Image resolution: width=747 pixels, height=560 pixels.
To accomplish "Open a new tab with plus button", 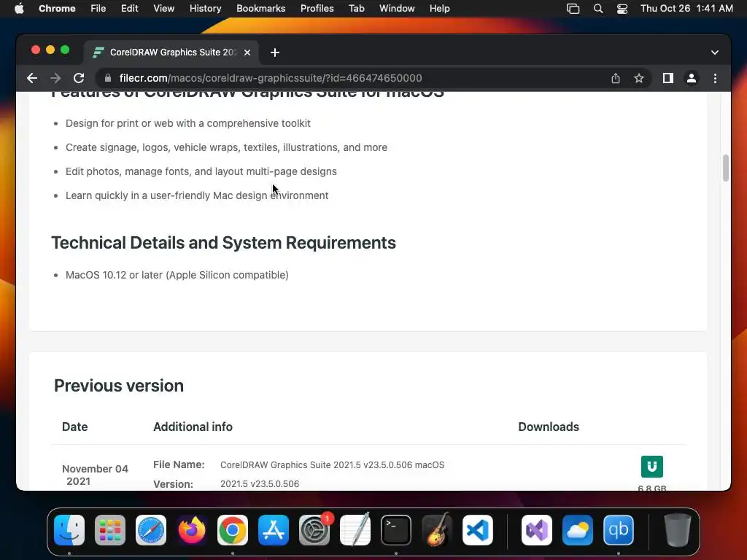I will click(275, 52).
